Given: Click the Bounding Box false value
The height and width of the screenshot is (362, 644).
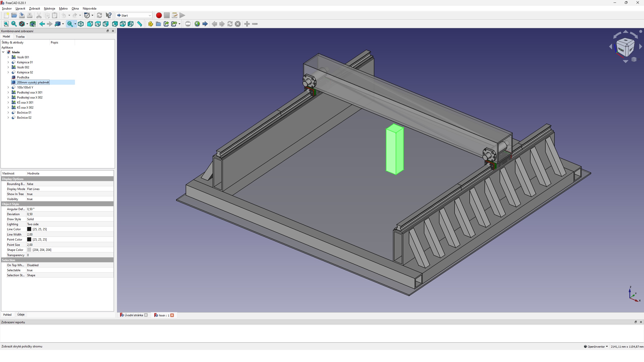Looking at the screenshot, I should click(x=30, y=184).
